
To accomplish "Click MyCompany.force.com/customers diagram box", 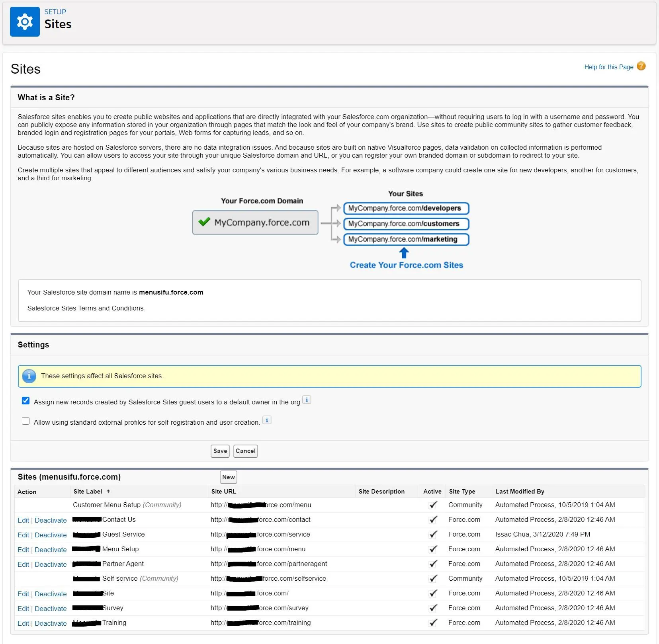I will pos(406,224).
